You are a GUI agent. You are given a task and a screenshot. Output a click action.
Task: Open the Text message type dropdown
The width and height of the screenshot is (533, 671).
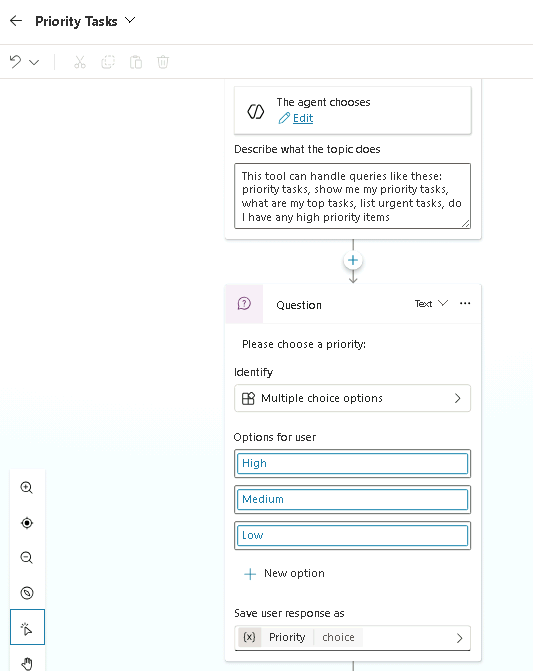(x=431, y=303)
